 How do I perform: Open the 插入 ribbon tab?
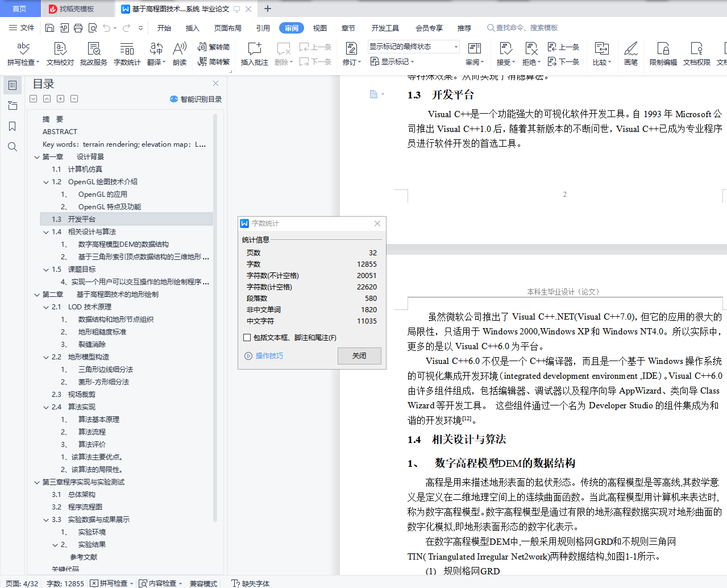193,28
